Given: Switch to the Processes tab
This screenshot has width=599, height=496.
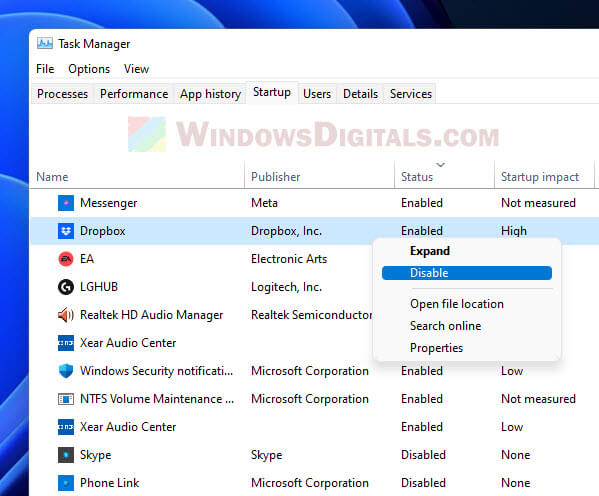Looking at the screenshot, I should click(63, 94).
